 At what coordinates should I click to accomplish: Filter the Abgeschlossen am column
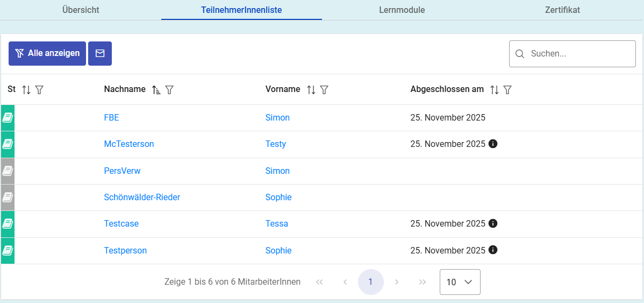507,90
